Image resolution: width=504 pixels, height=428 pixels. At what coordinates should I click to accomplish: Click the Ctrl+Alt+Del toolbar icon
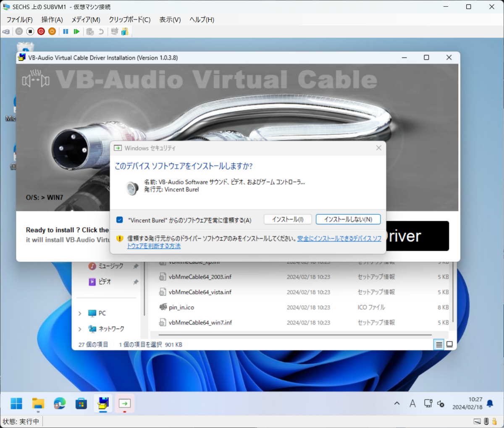[x=6, y=32]
